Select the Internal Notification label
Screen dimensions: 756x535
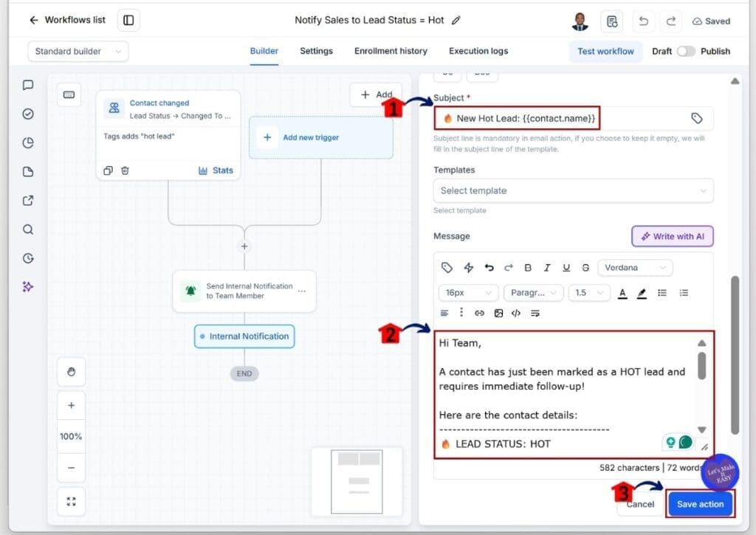244,336
